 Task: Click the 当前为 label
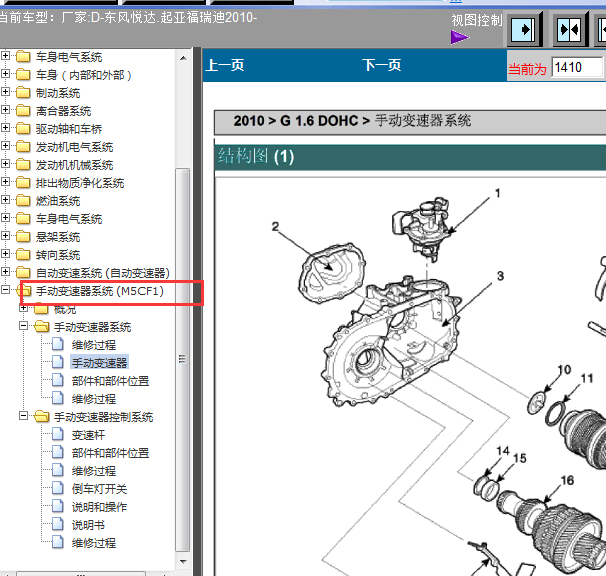pos(527,70)
